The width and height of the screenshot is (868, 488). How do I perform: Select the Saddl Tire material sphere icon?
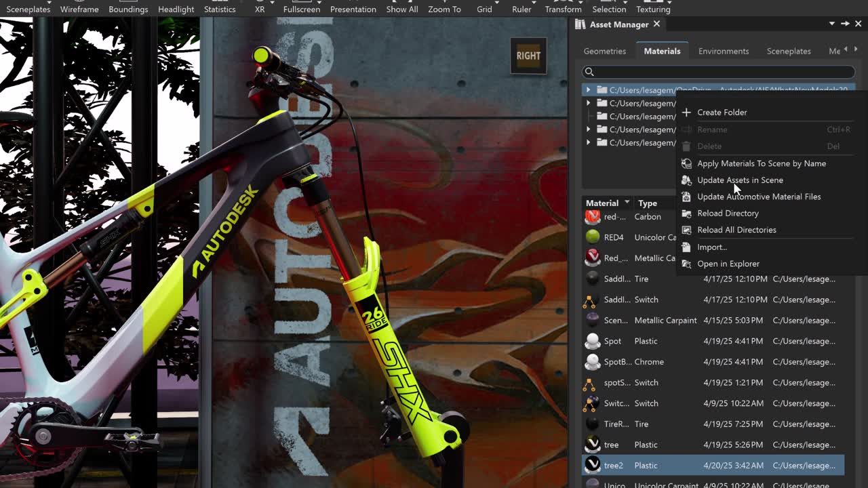[593, 279]
